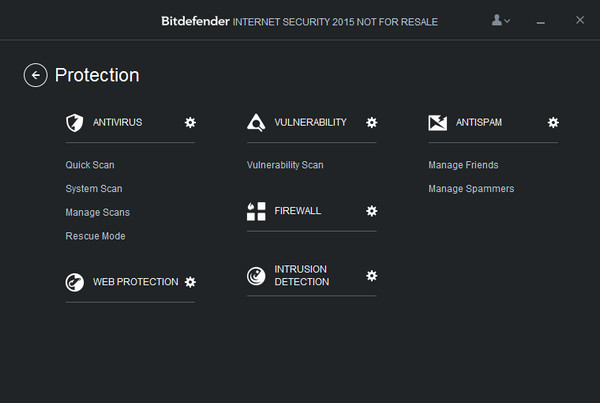Viewport: 600px width, 403px height.
Task: Open Antispam settings gear
Action: [x=553, y=122]
